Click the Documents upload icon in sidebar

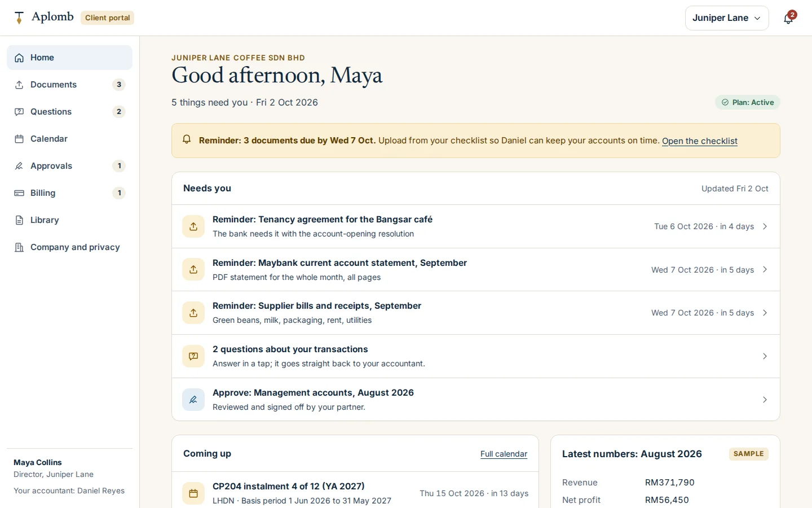tap(19, 85)
